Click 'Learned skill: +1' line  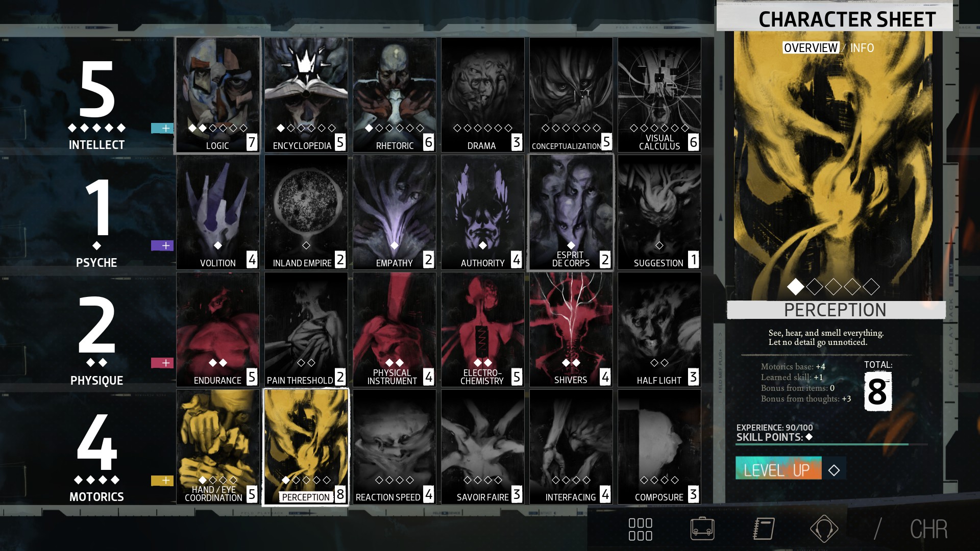(x=792, y=378)
